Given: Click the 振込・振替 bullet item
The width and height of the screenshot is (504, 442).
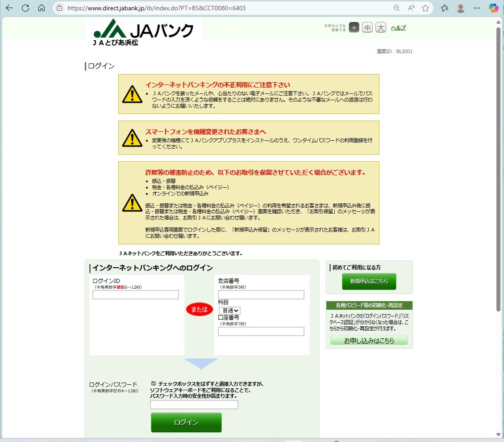Looking at the screenshot, I should click(163, 181).
